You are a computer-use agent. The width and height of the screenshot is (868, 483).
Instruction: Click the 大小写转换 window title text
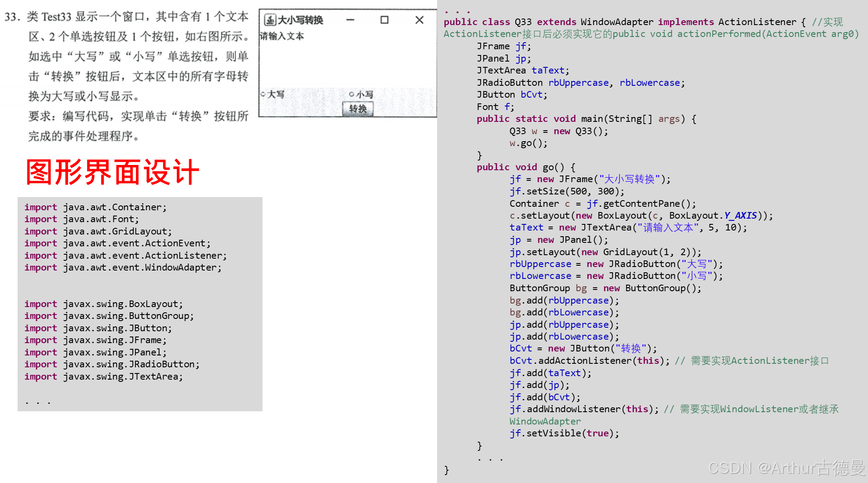tap(300, 20)
